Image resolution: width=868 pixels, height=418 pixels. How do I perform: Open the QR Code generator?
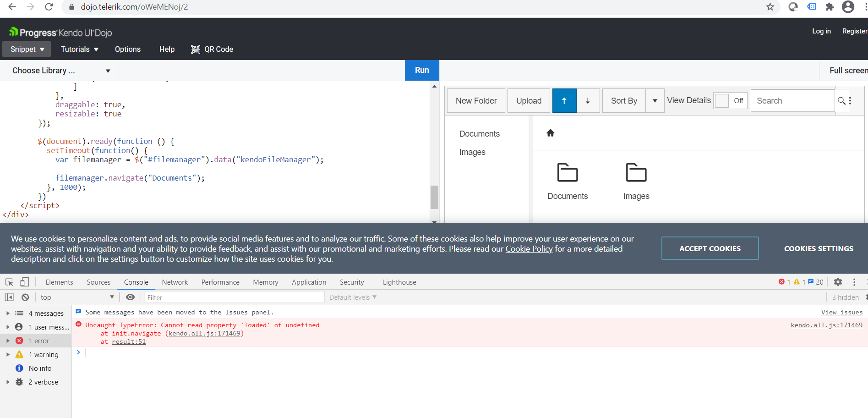[x=212, y=49]
